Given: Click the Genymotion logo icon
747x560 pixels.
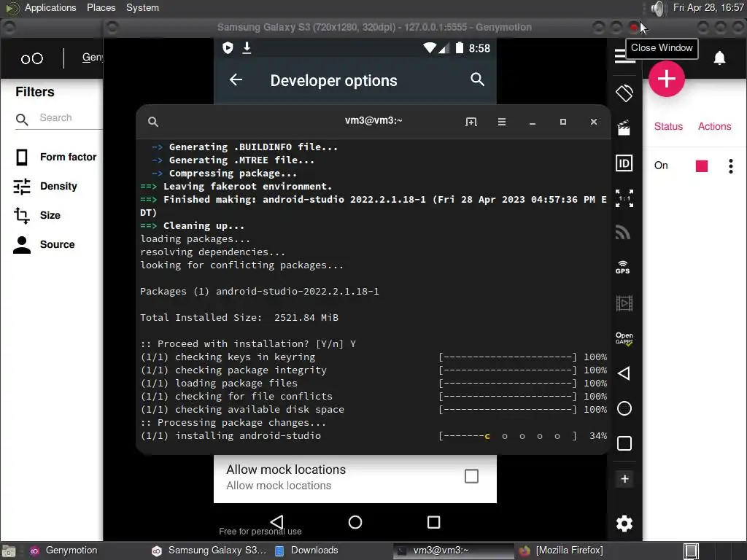Looking at the screenshot, I should tap(32, 58).
